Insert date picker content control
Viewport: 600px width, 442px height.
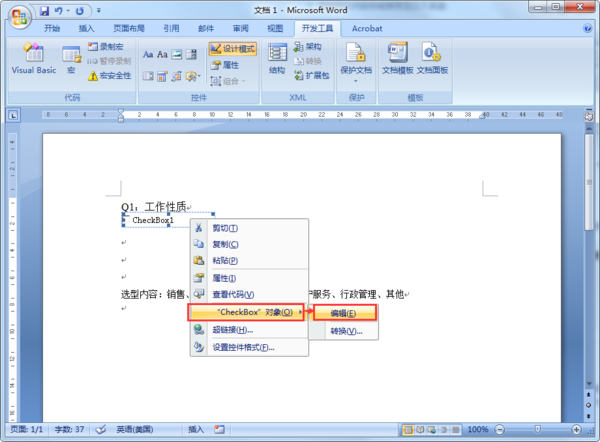click(x=162, y=76)
